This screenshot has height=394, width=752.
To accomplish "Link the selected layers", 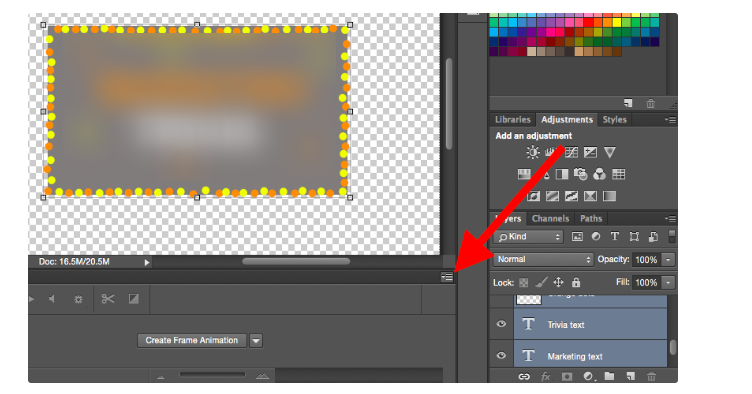I will click(524, 377).
